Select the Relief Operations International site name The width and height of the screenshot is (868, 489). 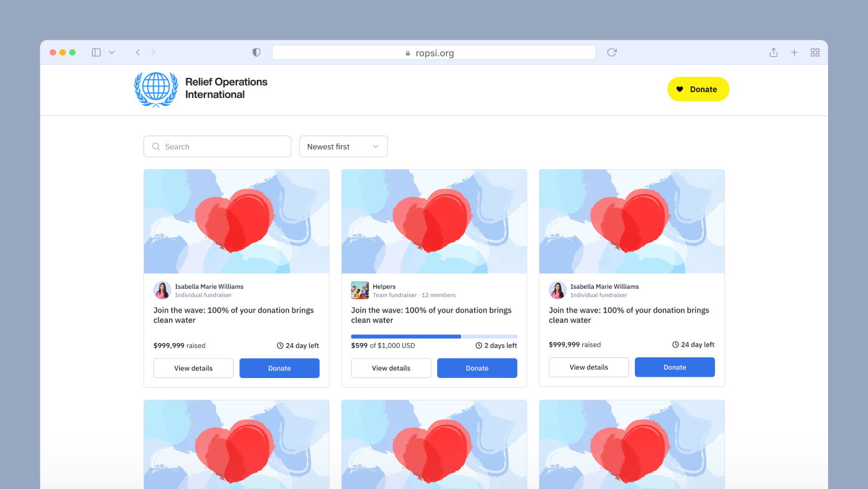226,88
